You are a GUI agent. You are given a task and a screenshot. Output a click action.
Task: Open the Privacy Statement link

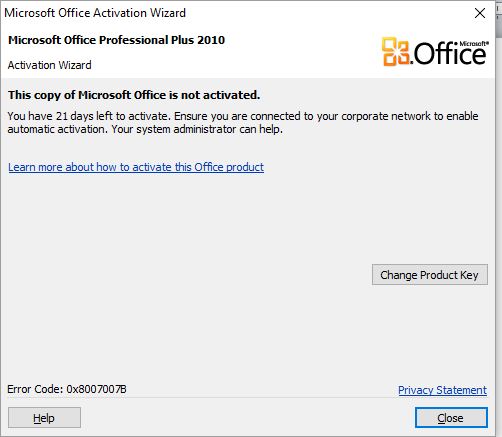(442, 390)
